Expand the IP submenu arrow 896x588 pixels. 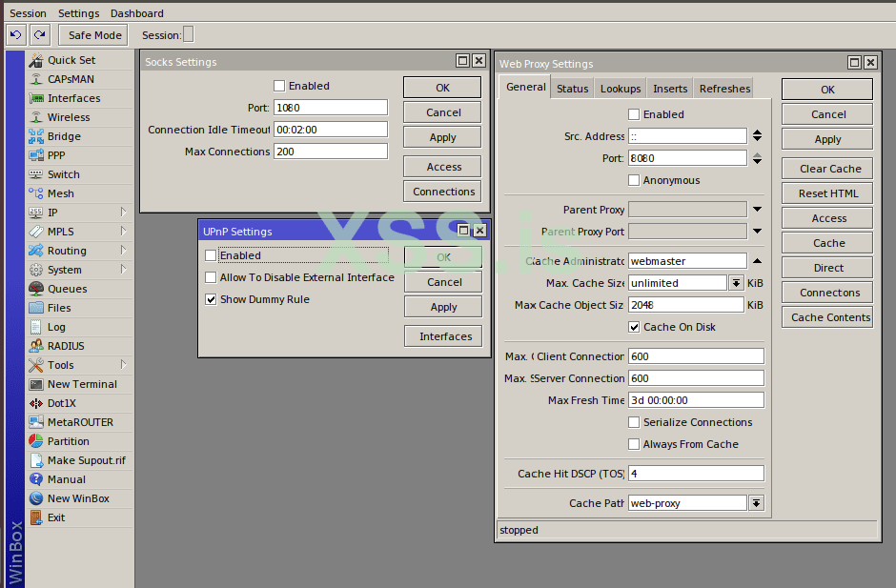pyautogui.click(x=123, y=212)
